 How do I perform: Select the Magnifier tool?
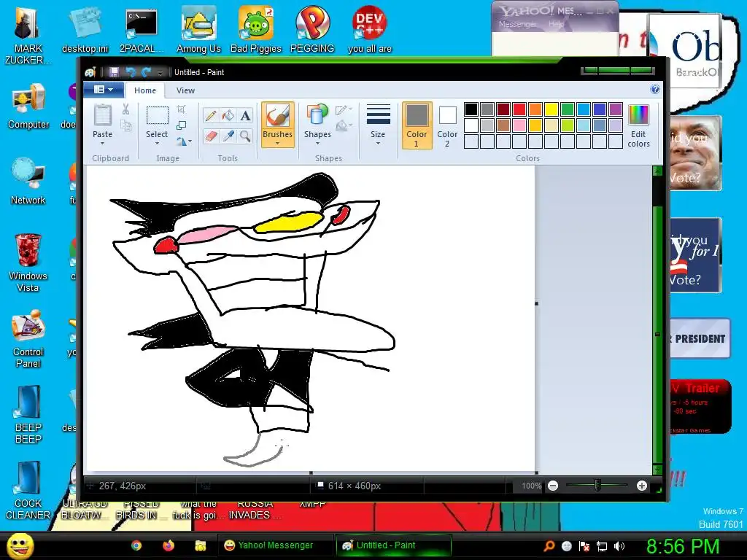coord(245,136)
